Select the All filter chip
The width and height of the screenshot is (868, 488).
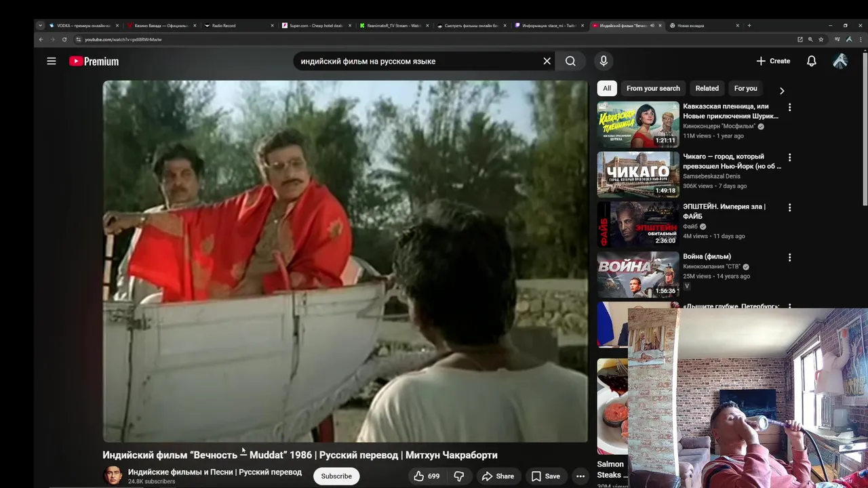(x=607, y=88)
